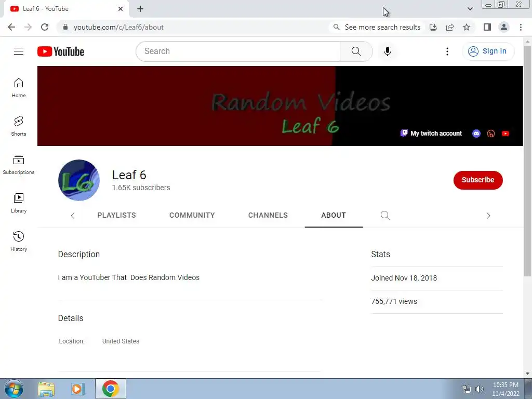This screenshot has height=399, width=532.
Task: Open the volume control in system tray
Action: (x=480, y=389)
